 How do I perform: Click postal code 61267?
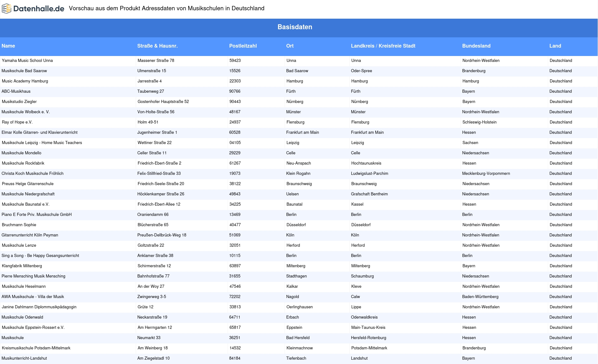[235, 163]
